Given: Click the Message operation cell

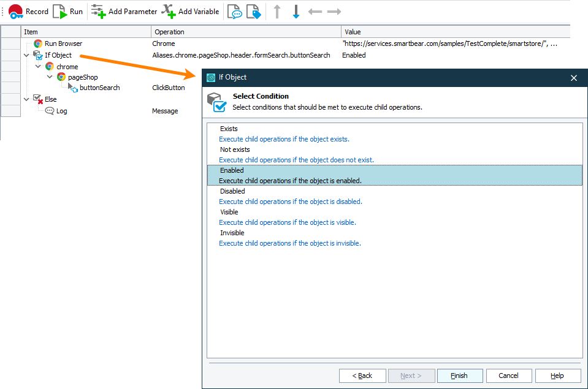Looking at the screenshot, I should (165, 111).
